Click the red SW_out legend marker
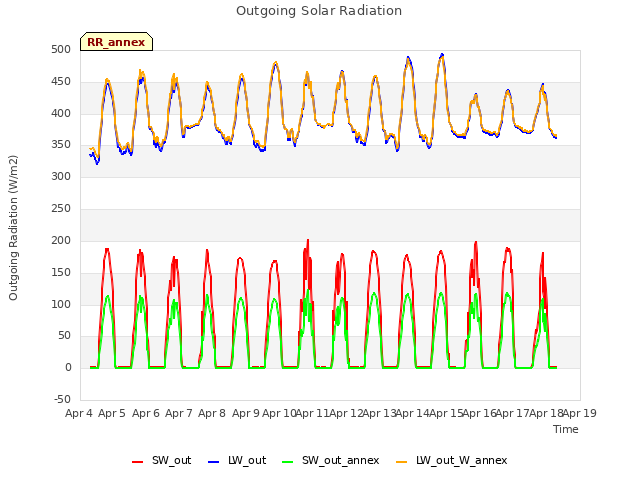 point(138,462)
